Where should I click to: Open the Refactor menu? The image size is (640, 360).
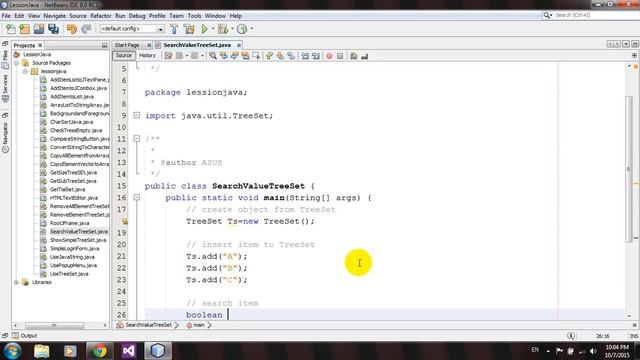tap(101, 16)
